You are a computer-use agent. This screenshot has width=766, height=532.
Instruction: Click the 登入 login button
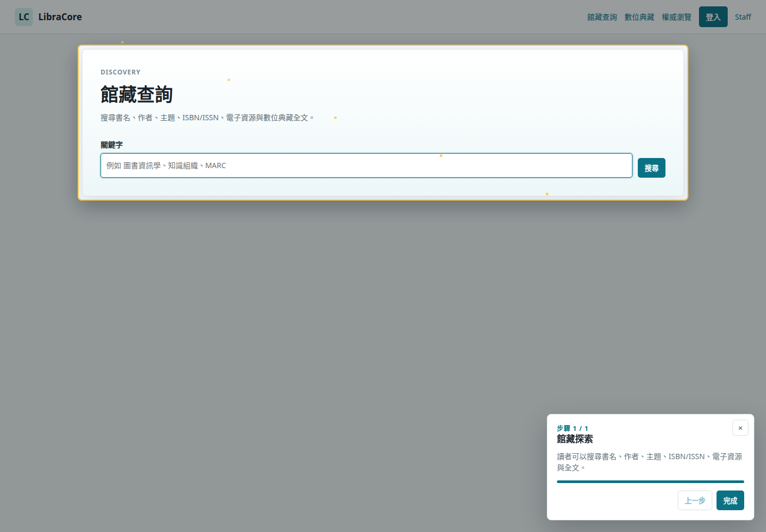(713, 17)
